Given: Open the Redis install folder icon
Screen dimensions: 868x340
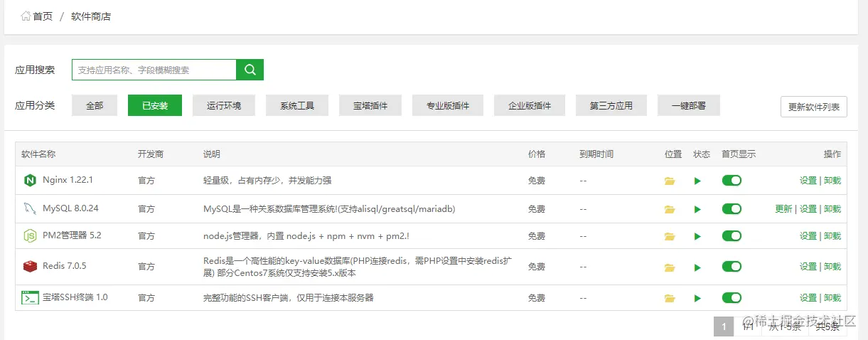Looking at the screenshot, I should 669,267.
